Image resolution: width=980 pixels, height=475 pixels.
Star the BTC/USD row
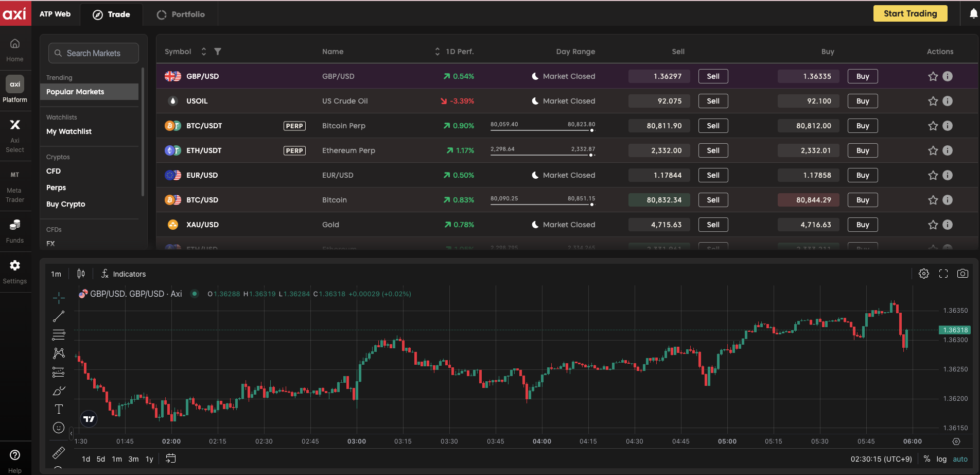click(933, 200)
